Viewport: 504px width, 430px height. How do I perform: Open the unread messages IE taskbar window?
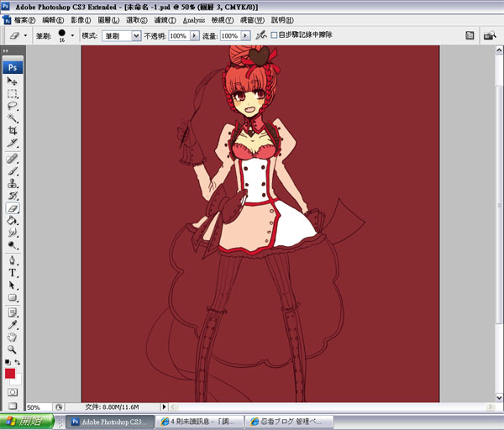click(199, 422)
